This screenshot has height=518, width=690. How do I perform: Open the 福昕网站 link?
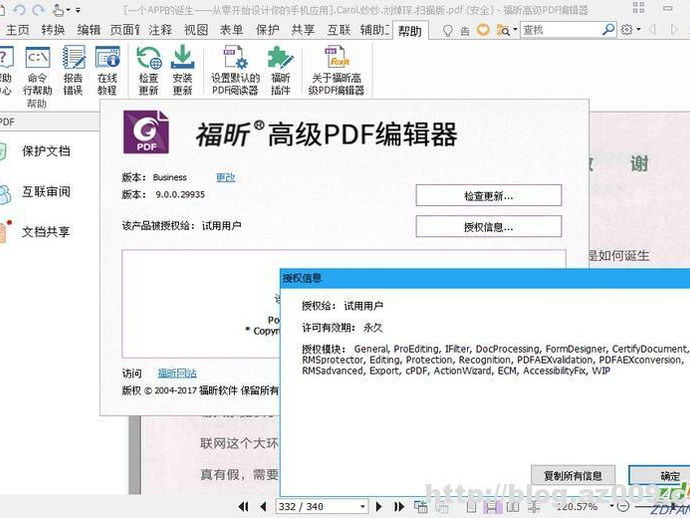[x=177, y=374]
